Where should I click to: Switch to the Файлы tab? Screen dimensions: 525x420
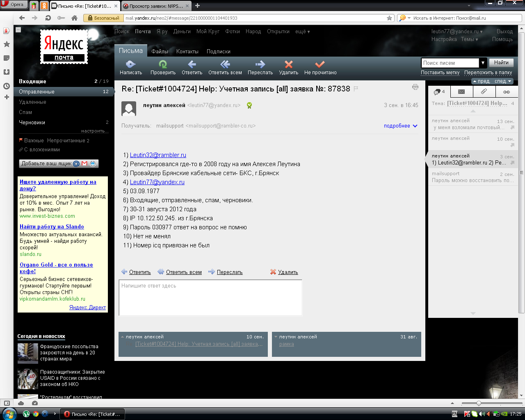point(160,51)
